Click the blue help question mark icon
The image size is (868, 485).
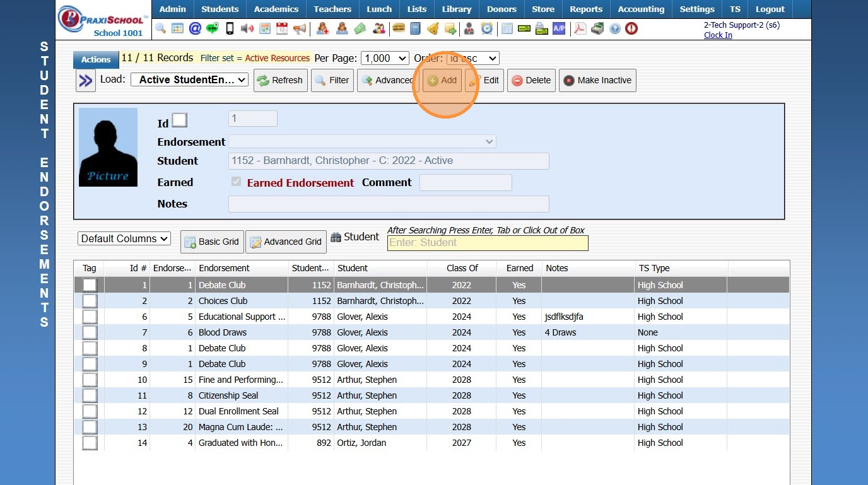point(614,28)
